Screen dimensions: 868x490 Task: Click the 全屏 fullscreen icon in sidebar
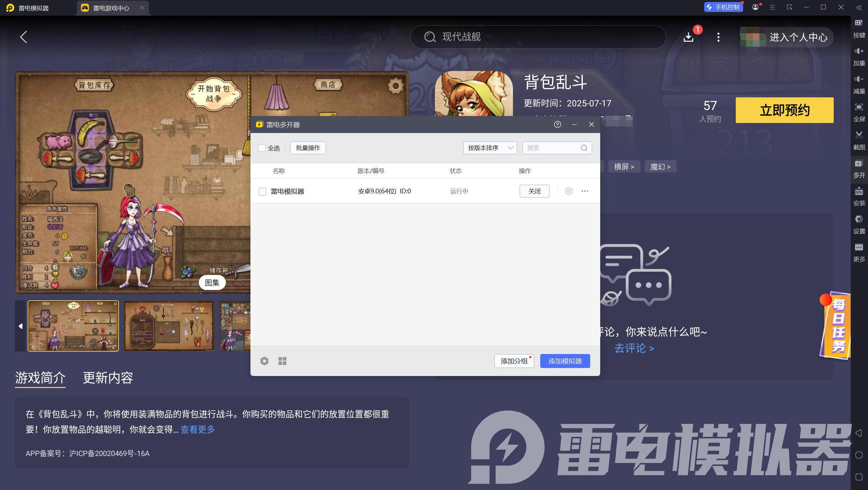[x=859, y=107]
